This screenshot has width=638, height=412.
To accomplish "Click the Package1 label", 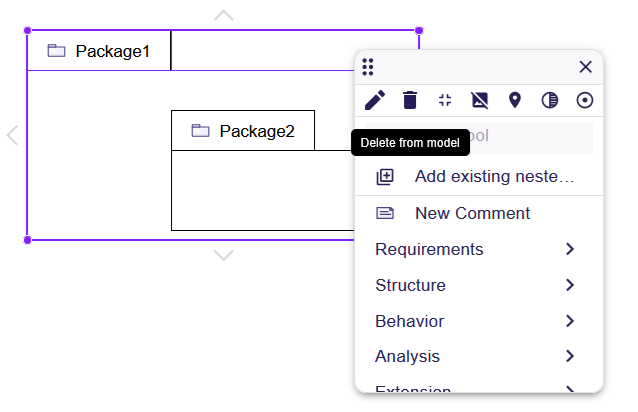I will tap(113, 51).
